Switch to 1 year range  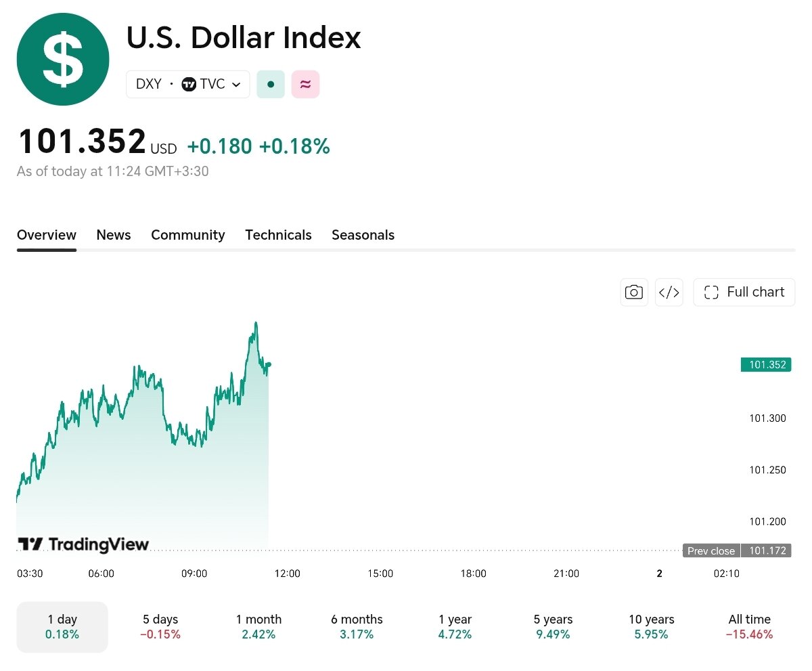pyautogui.click(x=455, y=627)
